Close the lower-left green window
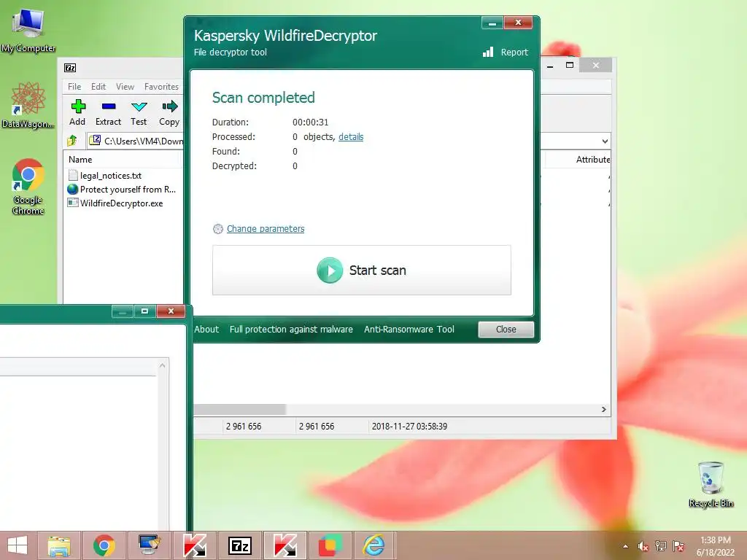This screenshot has height=560, width=747. pos(171,311)
